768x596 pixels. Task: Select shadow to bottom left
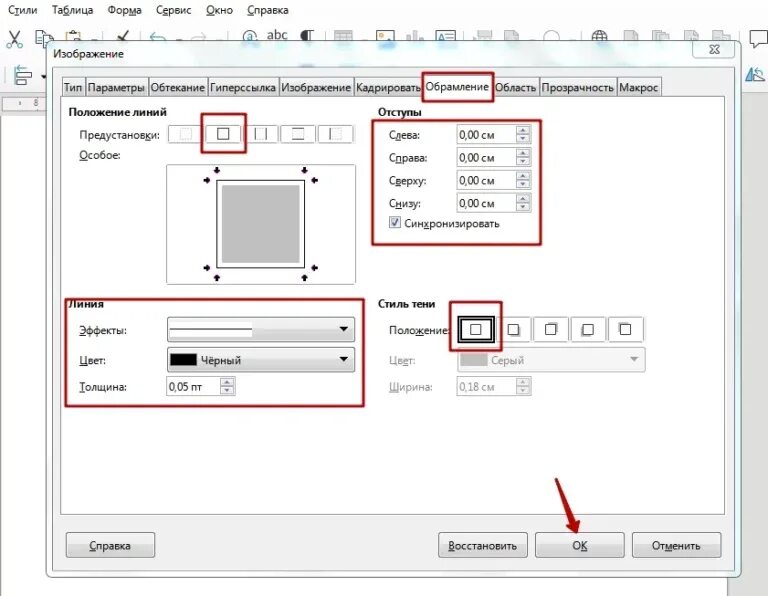[x=588, y=329]
